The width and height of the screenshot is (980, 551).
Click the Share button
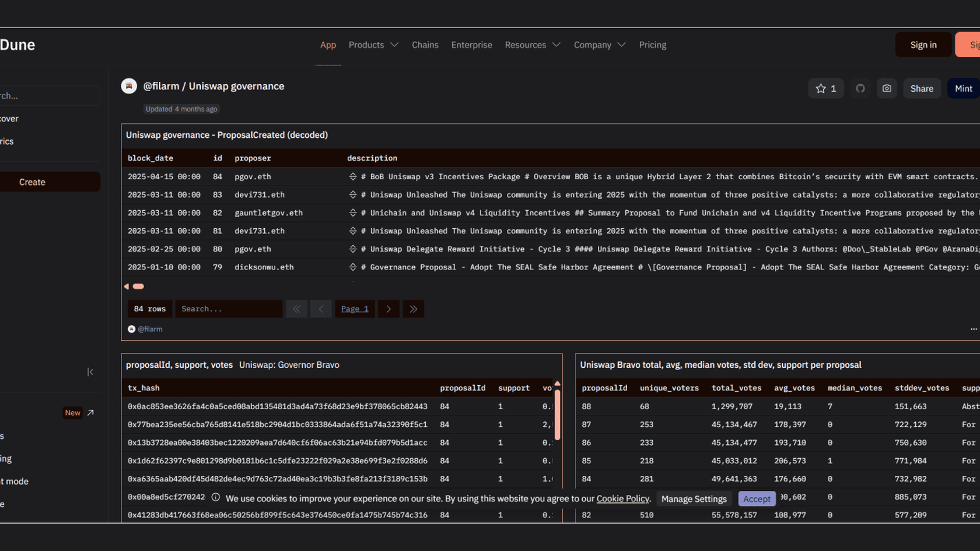[922, 89]
